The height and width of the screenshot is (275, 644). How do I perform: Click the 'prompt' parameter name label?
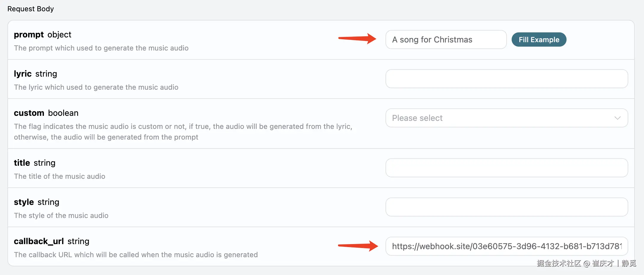click(x=29, y=35)
